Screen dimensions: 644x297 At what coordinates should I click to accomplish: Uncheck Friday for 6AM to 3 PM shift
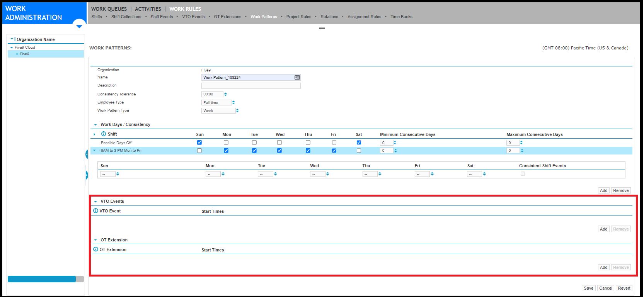tap(334, 151)
